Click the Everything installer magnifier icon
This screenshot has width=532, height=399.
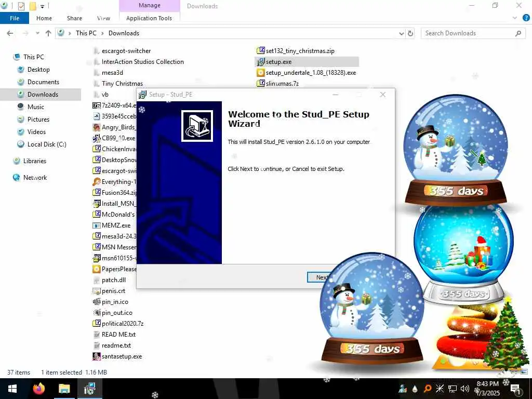pos(97,181)
